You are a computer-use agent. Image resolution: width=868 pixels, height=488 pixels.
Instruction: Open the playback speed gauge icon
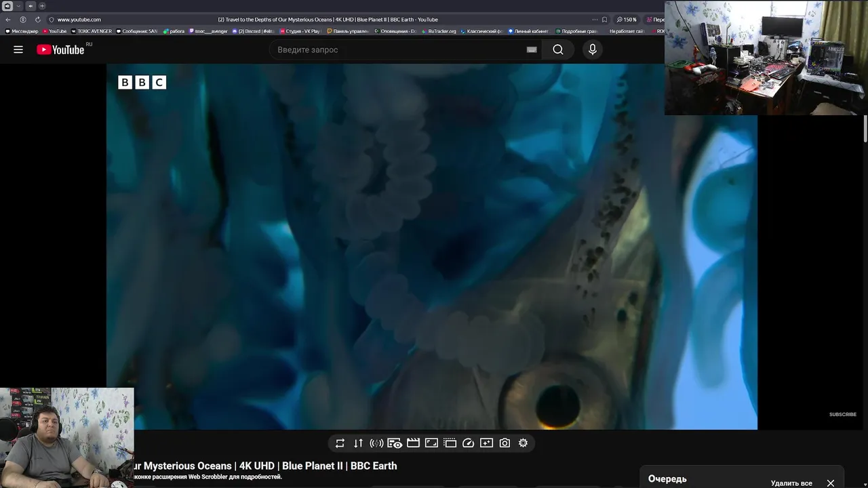(x=468, y=443)
